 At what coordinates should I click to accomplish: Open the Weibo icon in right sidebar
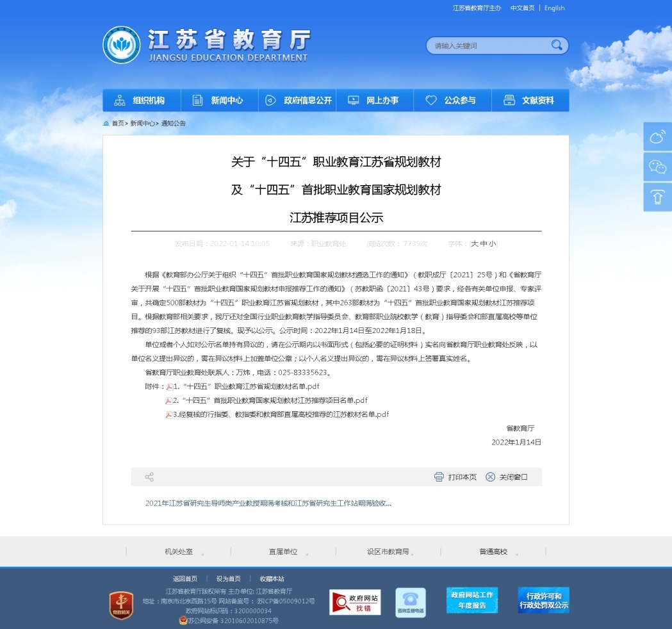(x=657, y=136)
